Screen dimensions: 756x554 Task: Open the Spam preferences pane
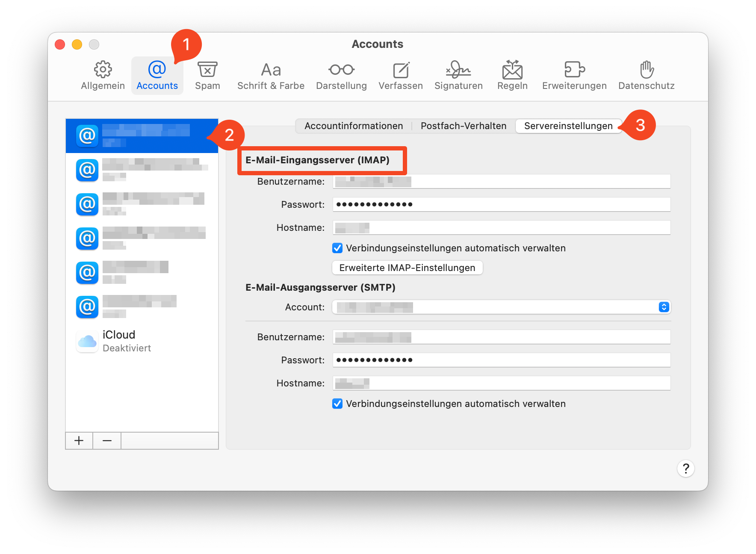click(207, 76)
